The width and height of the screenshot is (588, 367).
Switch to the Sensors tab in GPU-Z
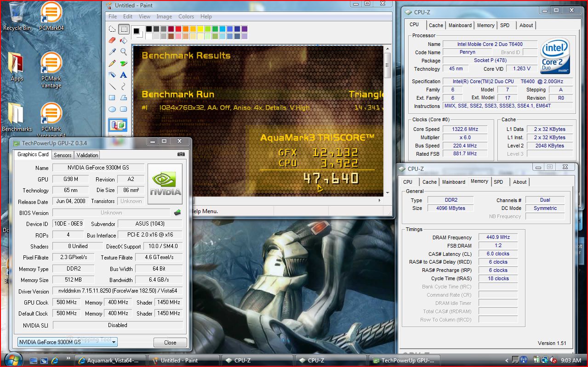pyautogui.click(x=63, y=155)
